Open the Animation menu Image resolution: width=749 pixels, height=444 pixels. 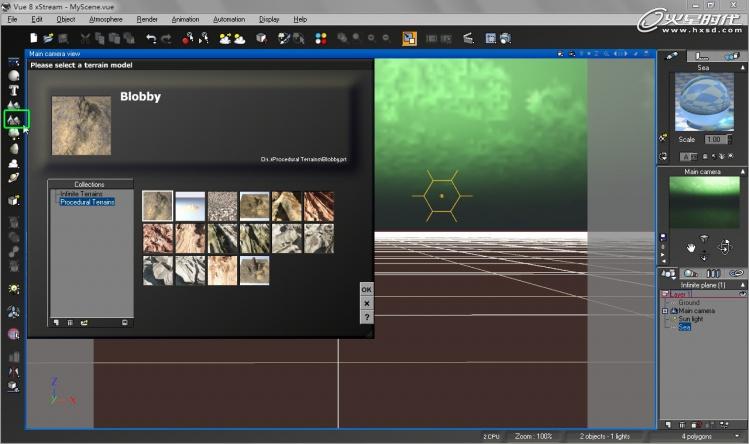[x=185, y=20]
